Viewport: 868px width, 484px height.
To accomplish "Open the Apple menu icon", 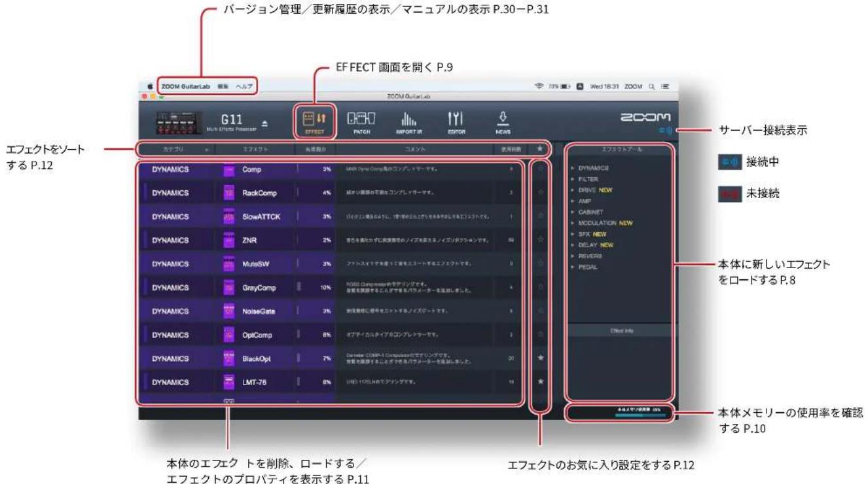I will [149, 86].
